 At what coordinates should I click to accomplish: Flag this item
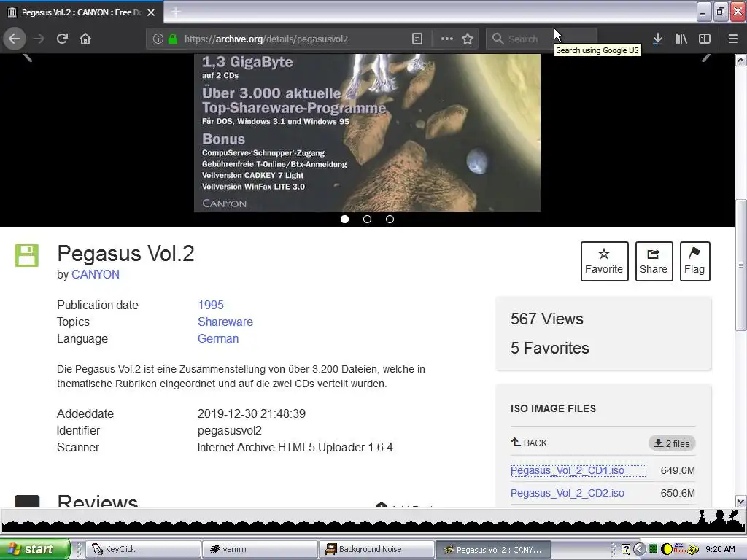(x=694, y=261)
